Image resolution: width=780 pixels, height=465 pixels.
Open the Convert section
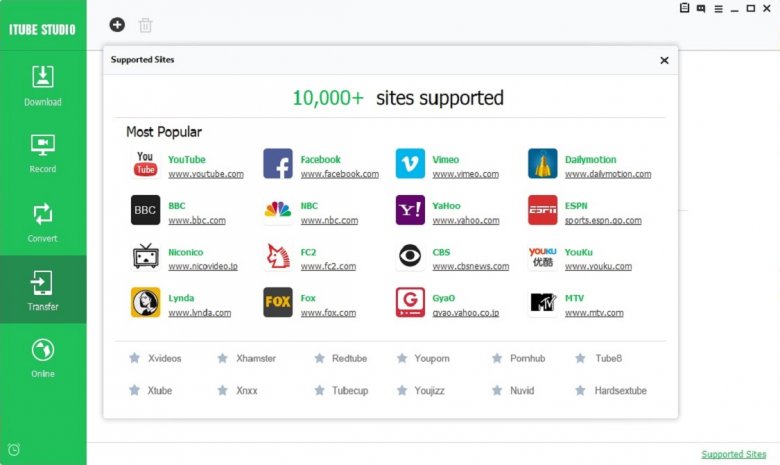coord(43,222)
